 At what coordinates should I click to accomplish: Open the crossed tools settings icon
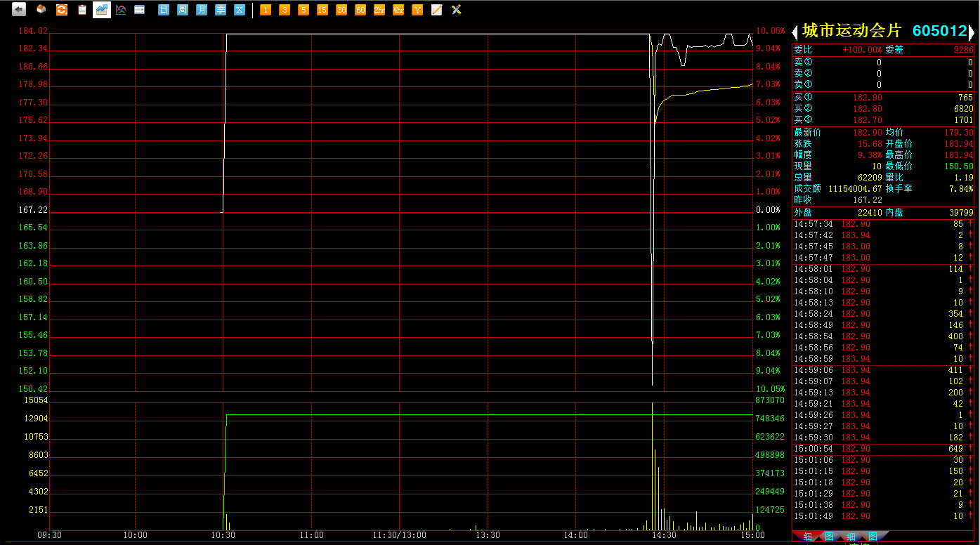456,10
